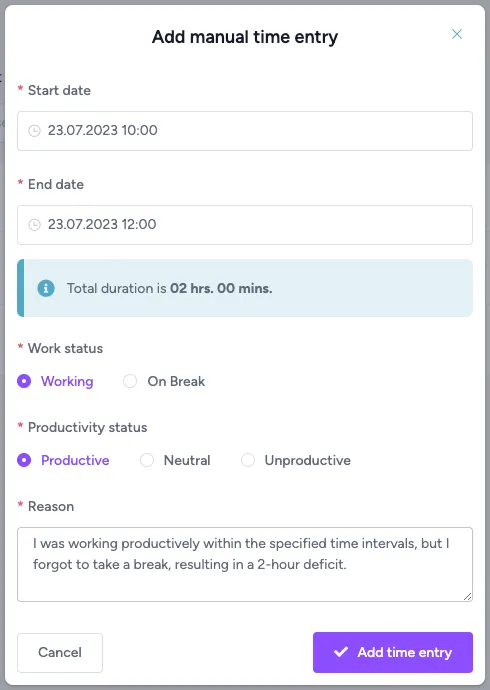Viewport: 490px width, 690px height.
Task: Click the Add time entry button
Action: coord(393,653)
